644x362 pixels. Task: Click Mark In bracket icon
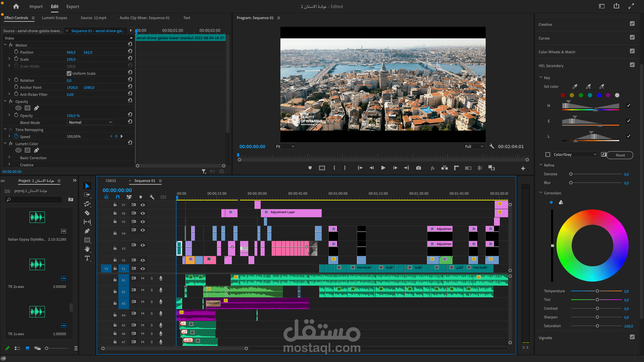(334, 168)
